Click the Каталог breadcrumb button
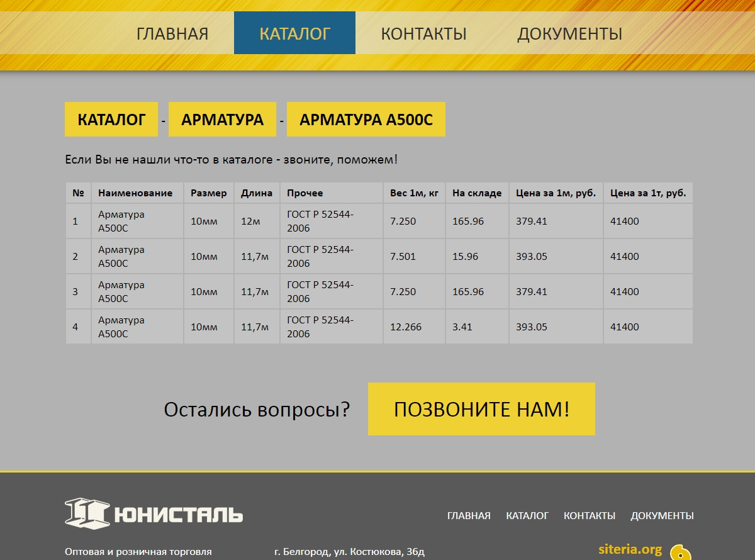 111,120
